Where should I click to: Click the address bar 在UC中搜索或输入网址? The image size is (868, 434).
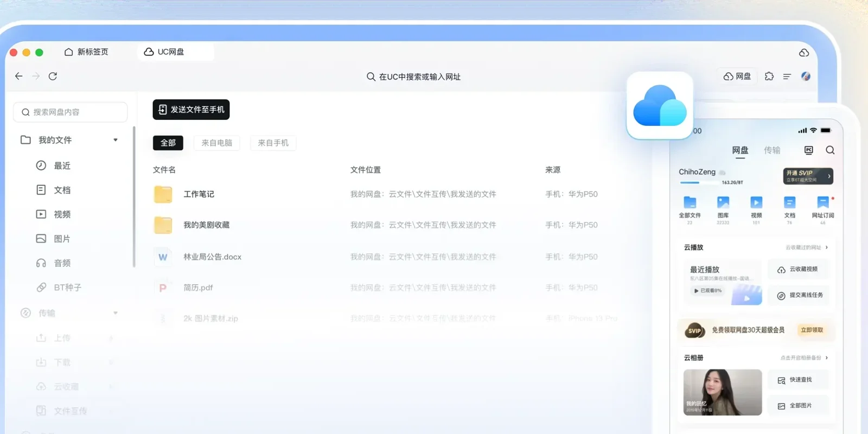pos(413,76)
